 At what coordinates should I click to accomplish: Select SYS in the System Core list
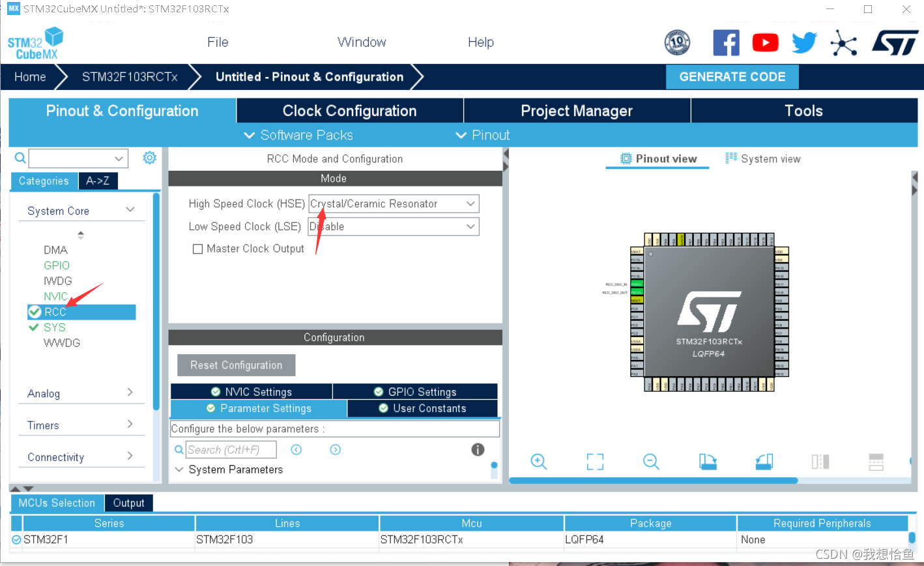55,327
